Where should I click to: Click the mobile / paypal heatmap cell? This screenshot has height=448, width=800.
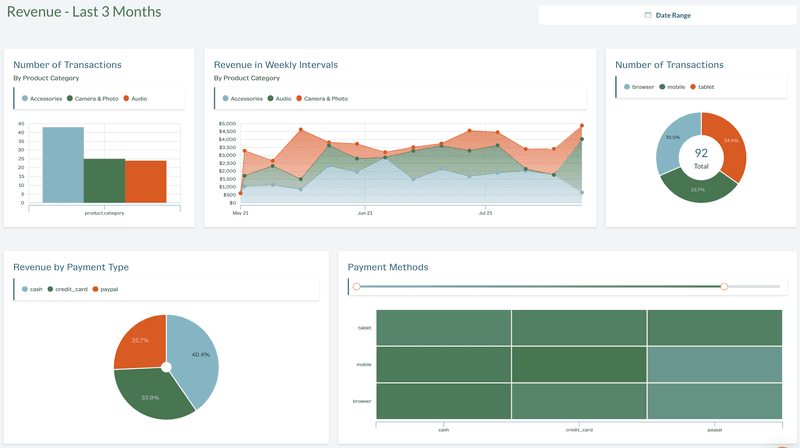715,364
